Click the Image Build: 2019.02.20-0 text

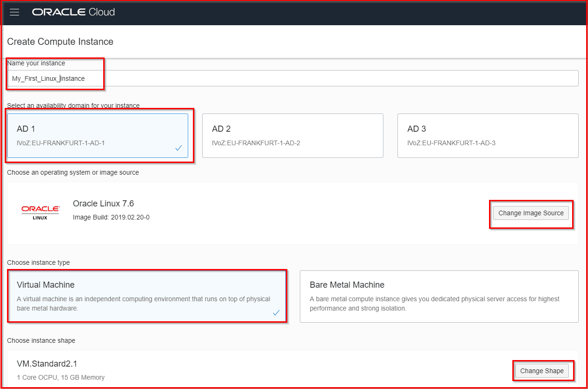(111, 218)
